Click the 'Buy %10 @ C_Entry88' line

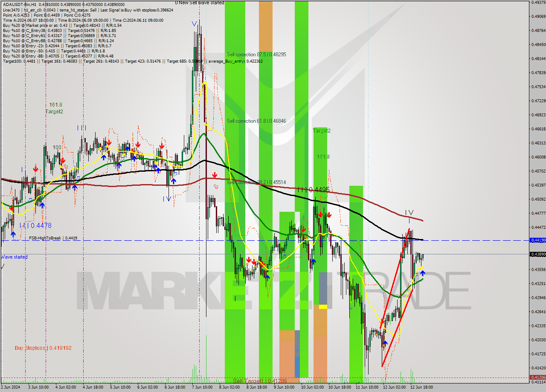pos(59,40)
